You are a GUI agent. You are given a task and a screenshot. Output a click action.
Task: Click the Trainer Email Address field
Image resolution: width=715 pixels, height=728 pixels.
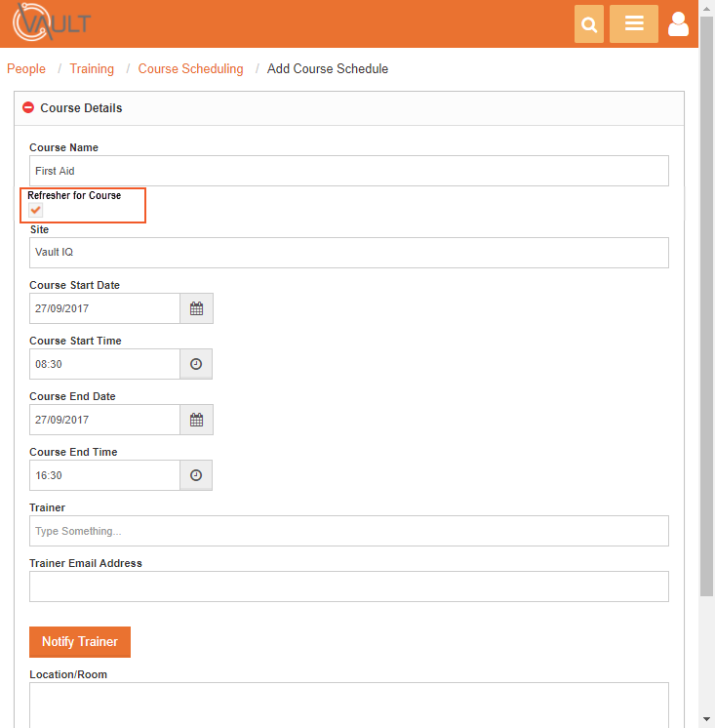[349, 586]
